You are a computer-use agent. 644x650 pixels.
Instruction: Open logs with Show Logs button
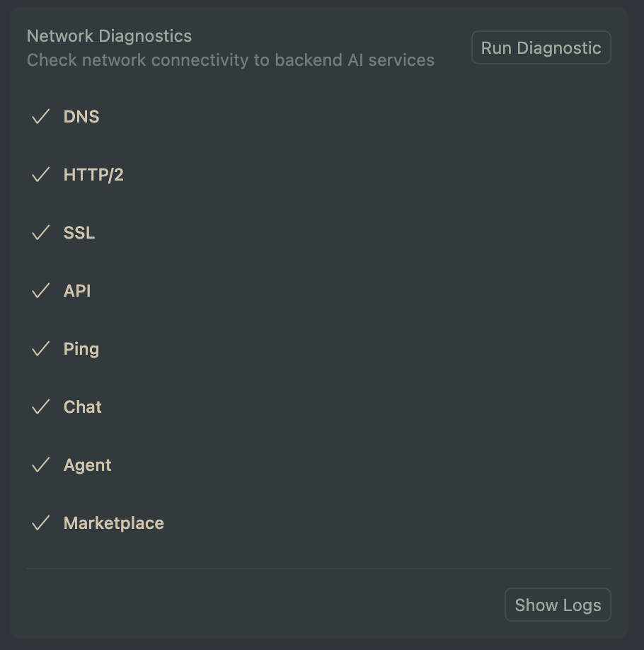(x=558, y=605)
